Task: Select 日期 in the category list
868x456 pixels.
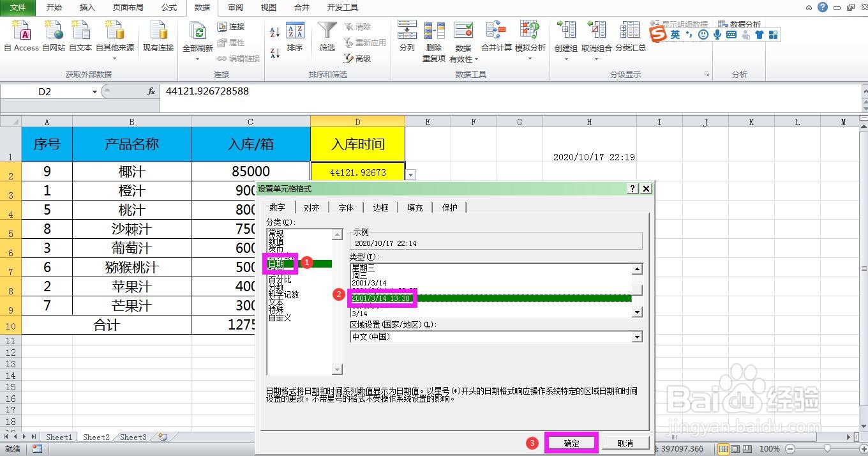Action: click(x=279, y=264)
